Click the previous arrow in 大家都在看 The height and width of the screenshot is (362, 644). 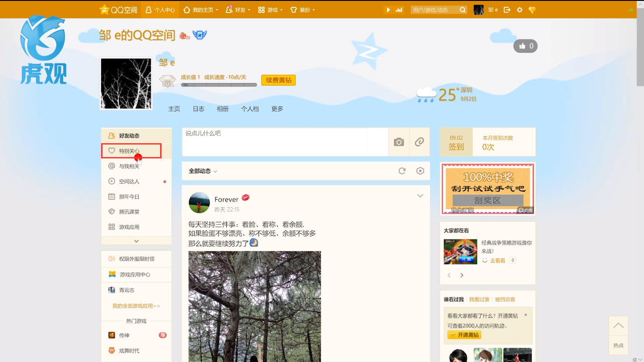(x=449, y=275)
